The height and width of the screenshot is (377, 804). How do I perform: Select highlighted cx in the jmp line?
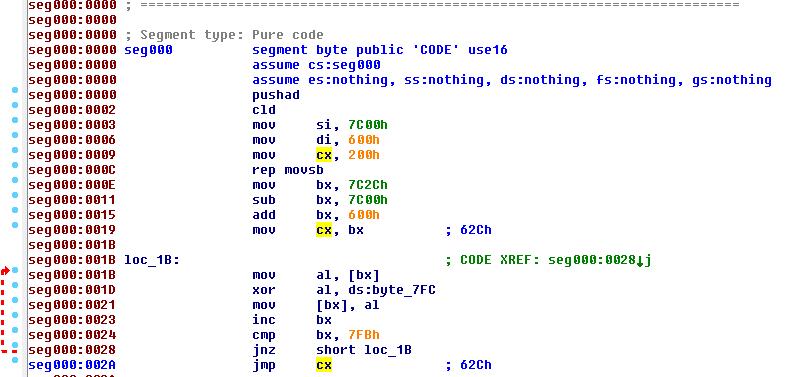pyautogui.click(x=324, y=365)
